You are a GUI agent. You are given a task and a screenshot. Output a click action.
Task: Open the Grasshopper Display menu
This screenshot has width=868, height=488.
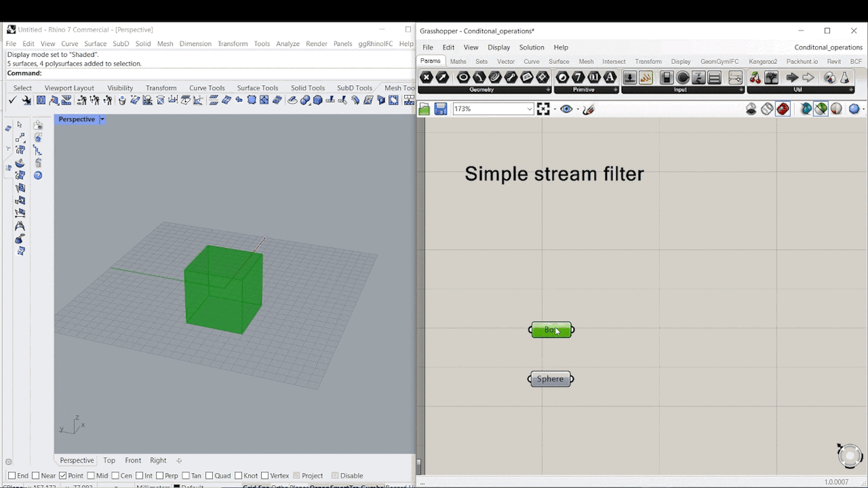tap(498, 47)
